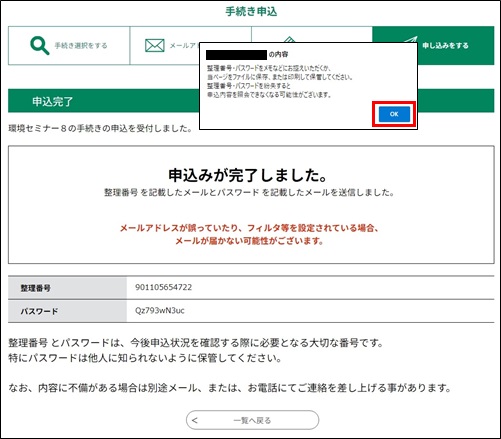Select the 手続き選択をする step tab
This screenshot has width=501, height=439.
coord(69,46)
